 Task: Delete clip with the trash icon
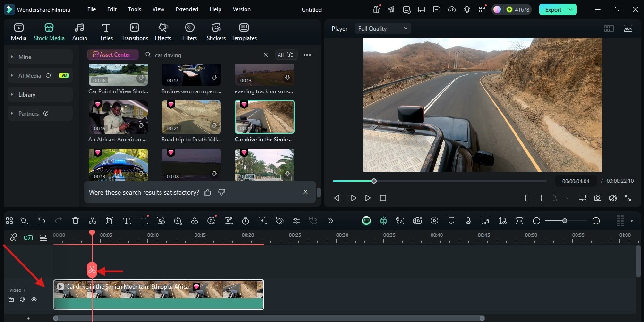tap(76, 221)
